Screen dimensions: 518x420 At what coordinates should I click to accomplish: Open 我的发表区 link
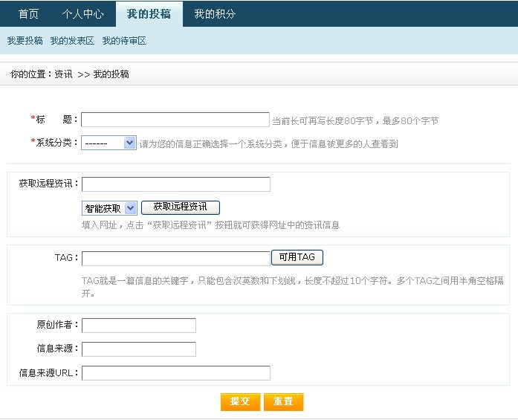coord(72,41)
